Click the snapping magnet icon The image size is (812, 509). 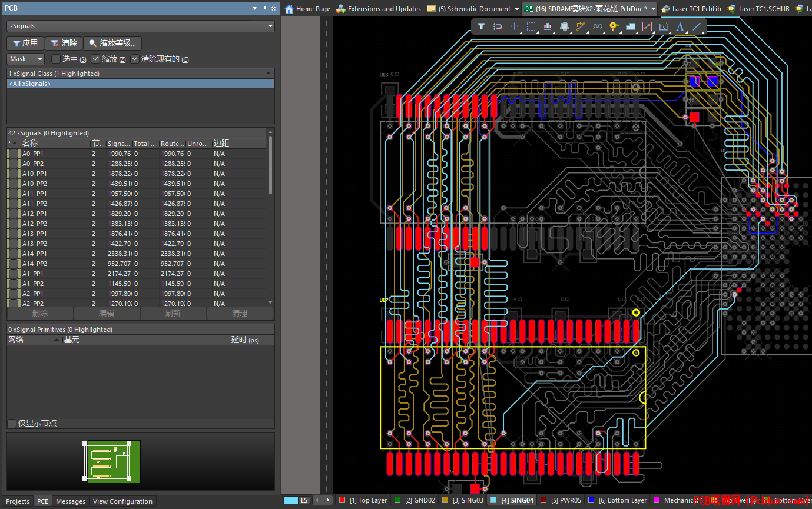498,26
